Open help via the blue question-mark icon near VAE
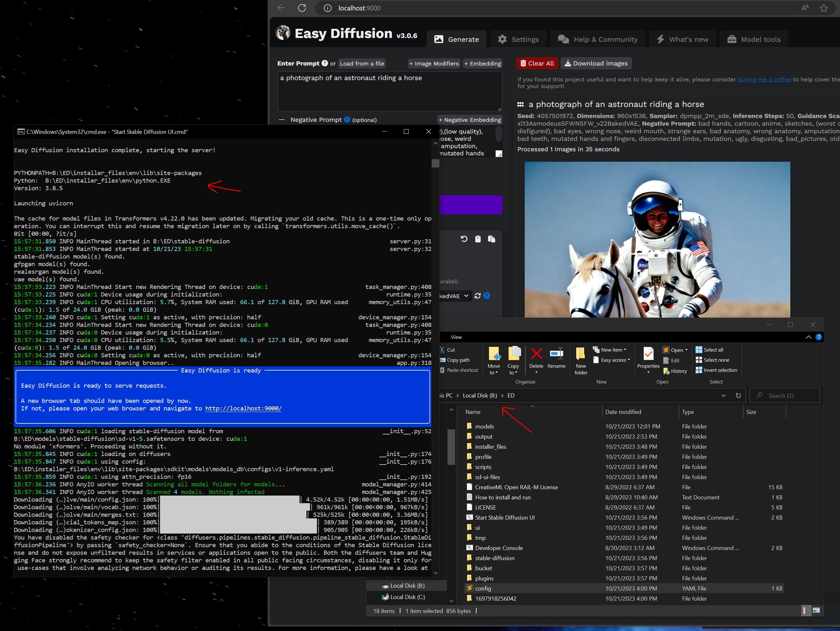Viewport: 840px width, 631px height. (487, 296)
